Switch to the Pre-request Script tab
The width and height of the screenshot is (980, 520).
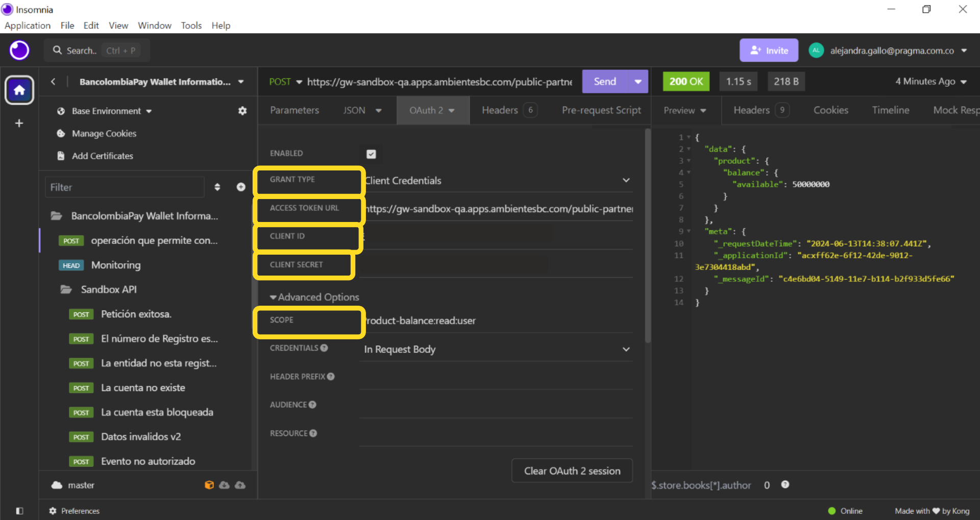point(601,110)
